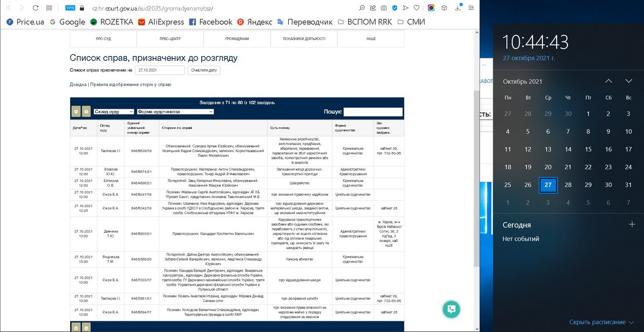This screenshot has width=644, height=332.
Task: Open the 27 октября 2021 г. date link
Action: point(529,58)
